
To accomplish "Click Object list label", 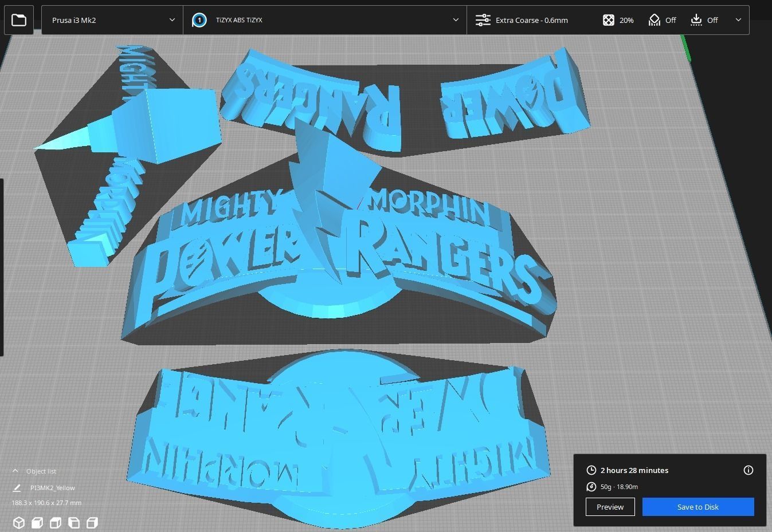I will [41, 471].
